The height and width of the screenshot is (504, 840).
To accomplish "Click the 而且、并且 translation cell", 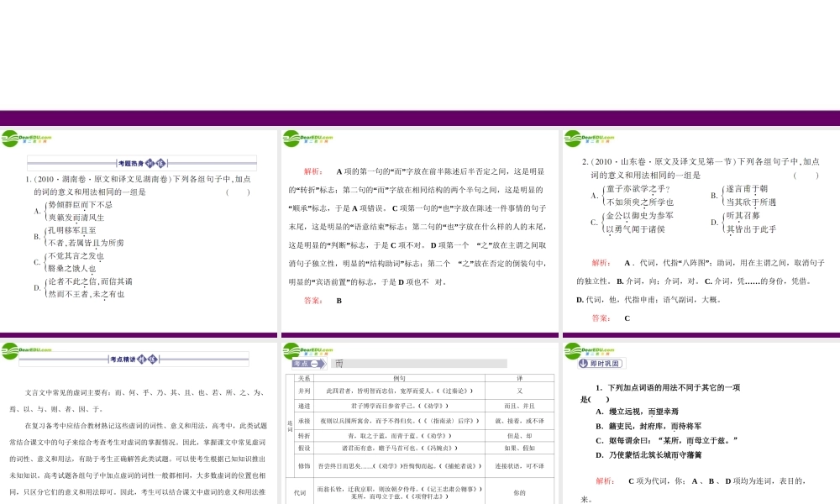I will 519,406.
